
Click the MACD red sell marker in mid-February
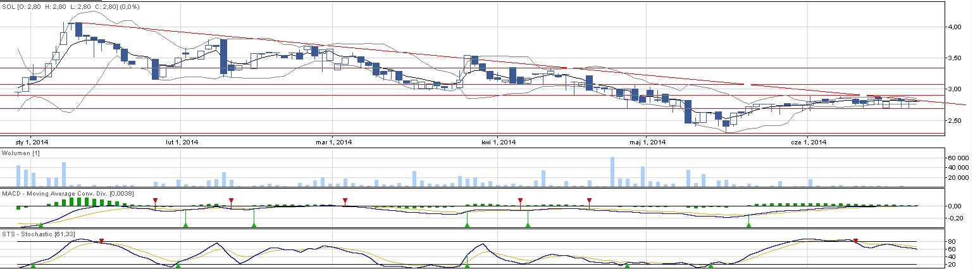coord(231,200)
